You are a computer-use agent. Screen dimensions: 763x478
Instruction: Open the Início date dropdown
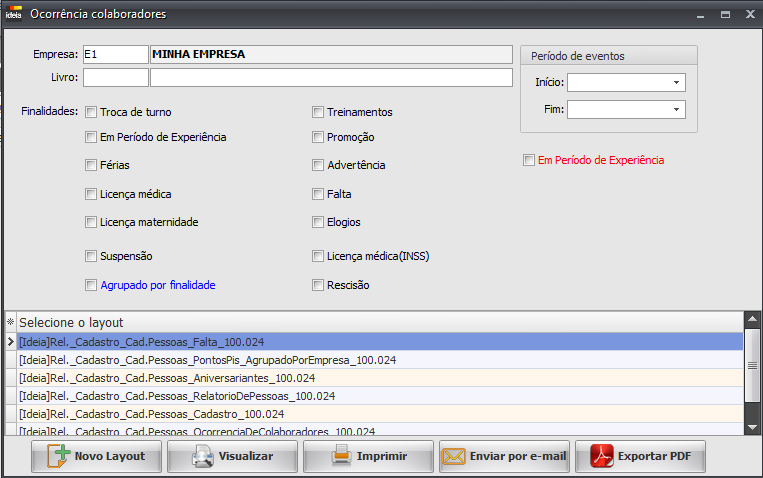click(x=676, y=82)
